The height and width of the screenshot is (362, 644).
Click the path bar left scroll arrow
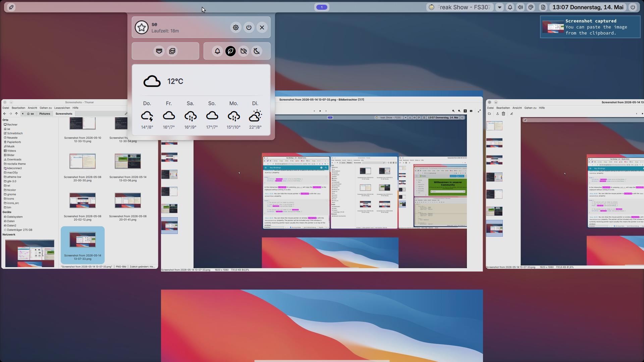click(23, 114)
